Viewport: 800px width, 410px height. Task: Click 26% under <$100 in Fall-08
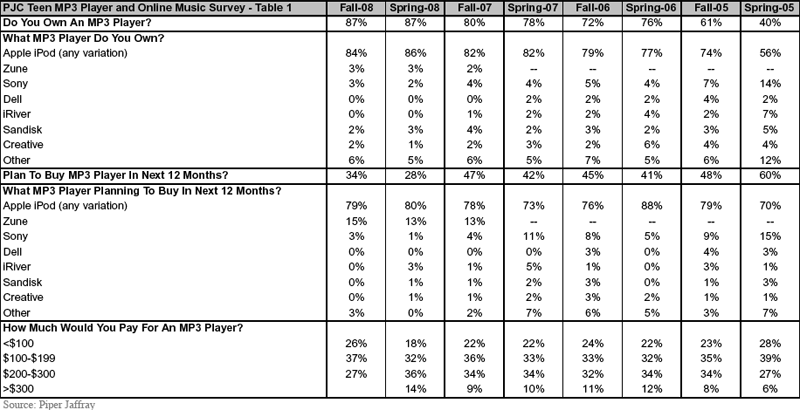click(x=356, y=343)
